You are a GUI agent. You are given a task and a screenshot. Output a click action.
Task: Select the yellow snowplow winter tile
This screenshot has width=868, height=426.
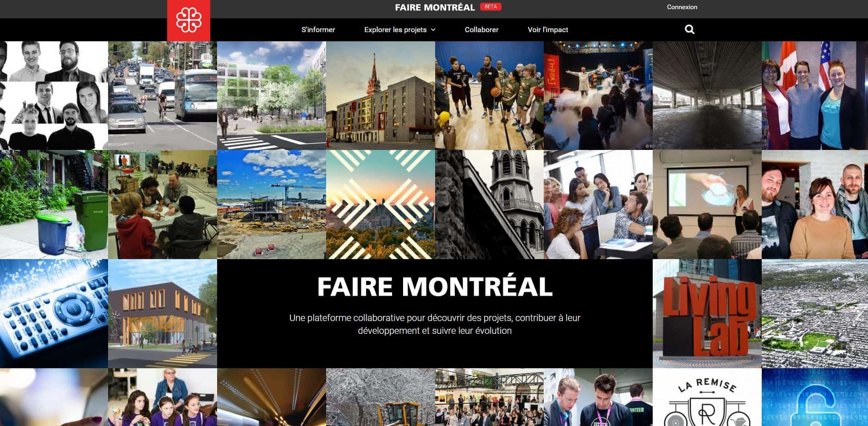coord(381,397)
